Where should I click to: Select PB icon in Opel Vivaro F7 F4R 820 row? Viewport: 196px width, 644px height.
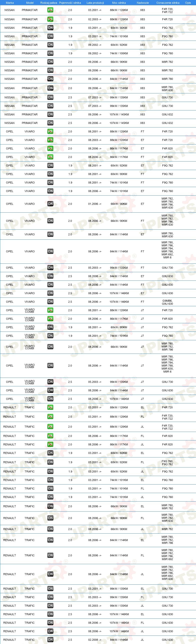point(50,157)
